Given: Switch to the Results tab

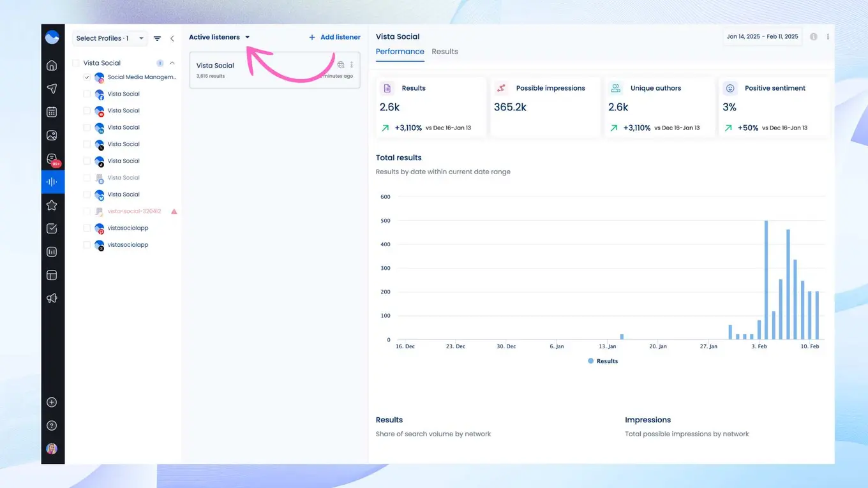Looking at the screenshot, I should point(445,52).
